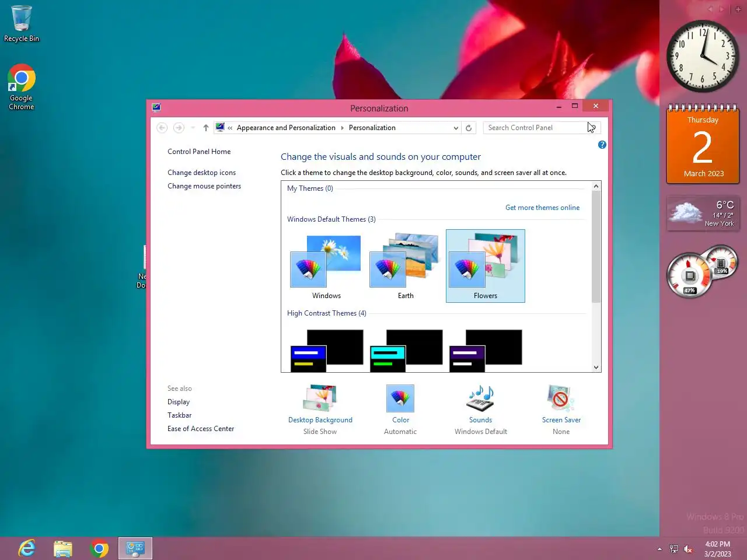Image resolution: width=747 pixels, height=560 pixels.
Task: Open Control Panel Home link
Action: [199, 152]
